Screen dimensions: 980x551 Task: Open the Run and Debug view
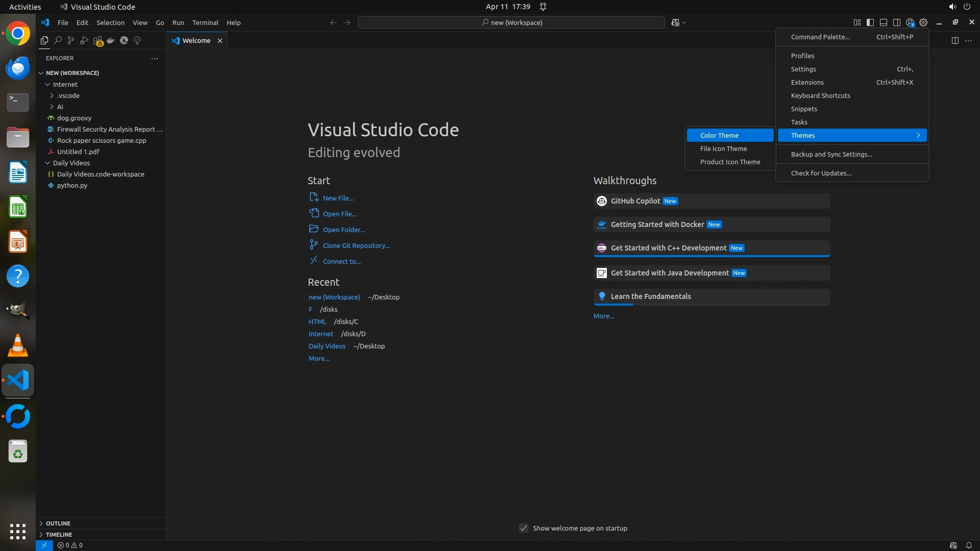(x=84, y=40)
